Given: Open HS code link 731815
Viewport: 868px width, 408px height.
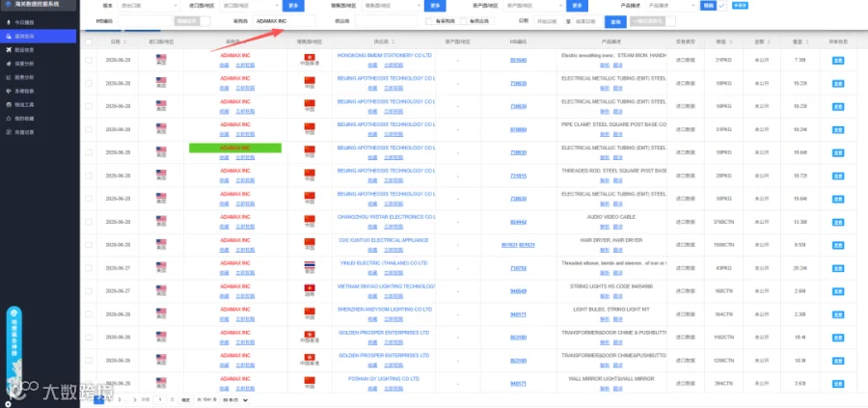Looking at the screenshot, I should 518,176.
